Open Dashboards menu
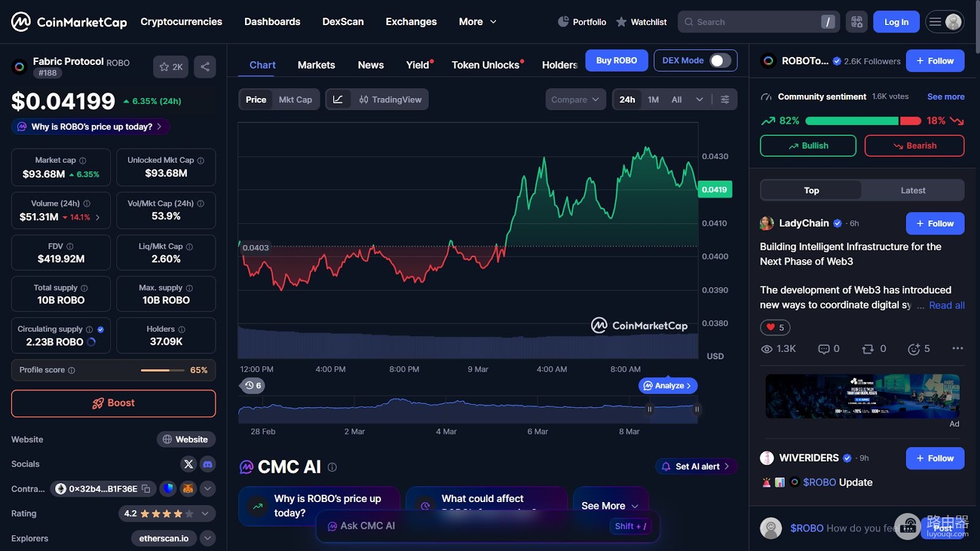This screenshot has width=980, height=551. (273, 22)
